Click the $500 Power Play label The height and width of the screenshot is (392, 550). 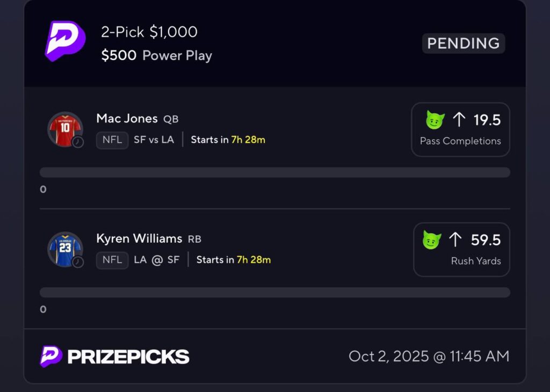pos(156,56)
